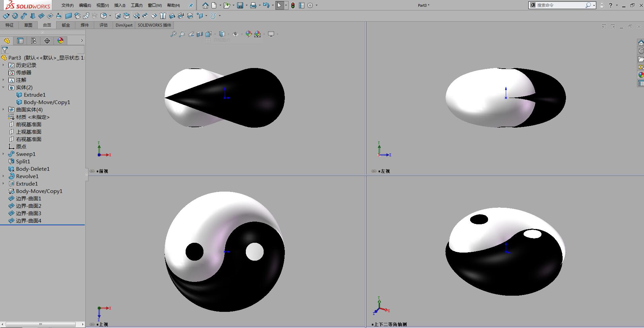This screenshot has width=644, height=328.
Task: Open the Help question mark
Action: pos(611,5)
